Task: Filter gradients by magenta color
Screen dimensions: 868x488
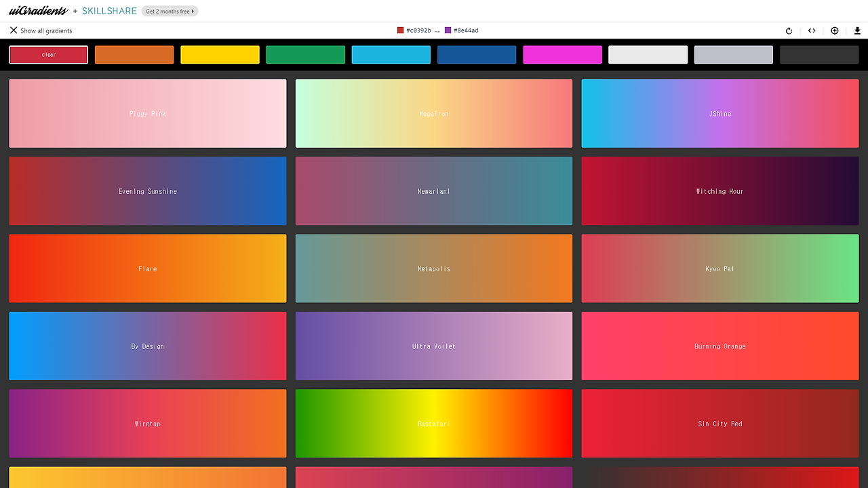Action: (x=562, y=55)
